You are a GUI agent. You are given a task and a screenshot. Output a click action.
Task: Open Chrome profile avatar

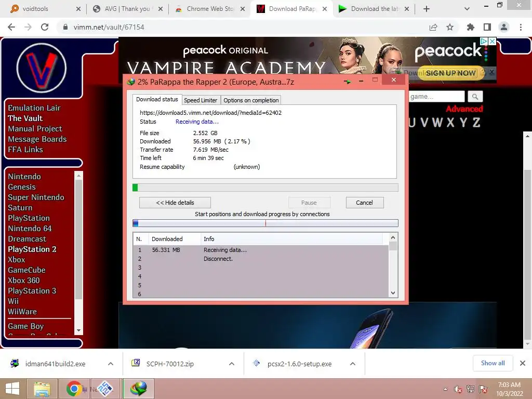click(504, 27)
